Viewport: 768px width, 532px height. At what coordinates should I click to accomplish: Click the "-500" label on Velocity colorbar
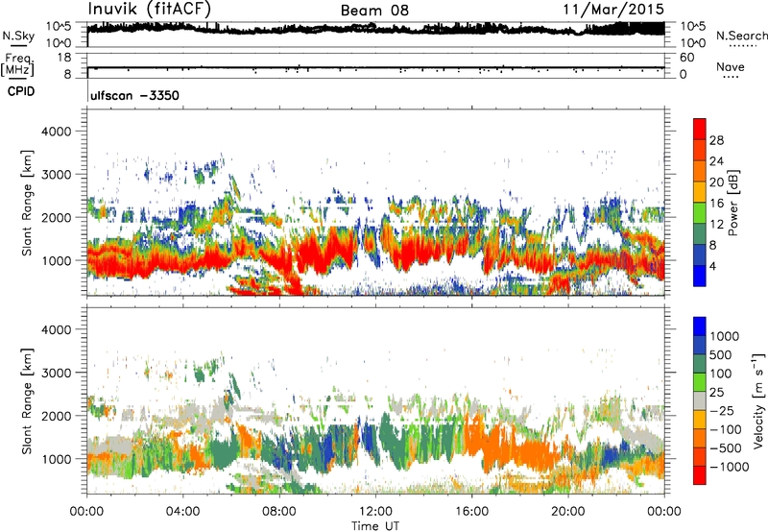(x=726, y=447)
